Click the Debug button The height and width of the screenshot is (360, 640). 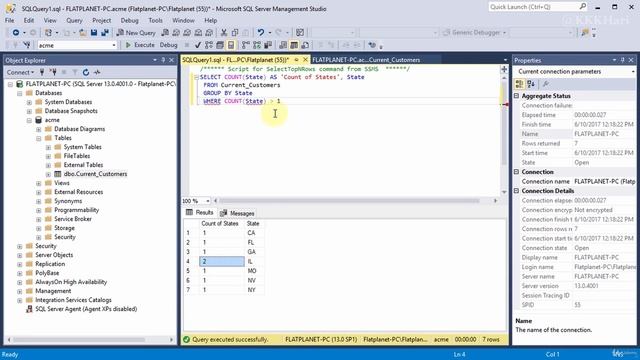click(x=169, y=45)
